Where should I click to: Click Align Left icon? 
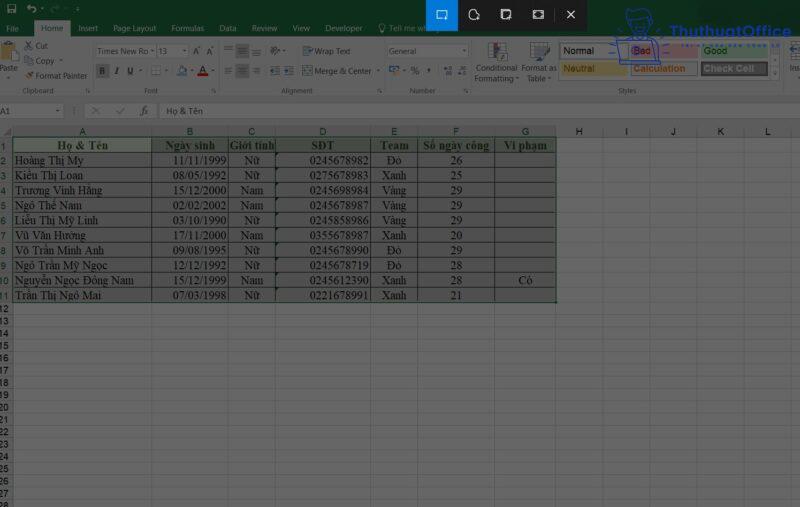pyautogui.click(x=229, y=71)
